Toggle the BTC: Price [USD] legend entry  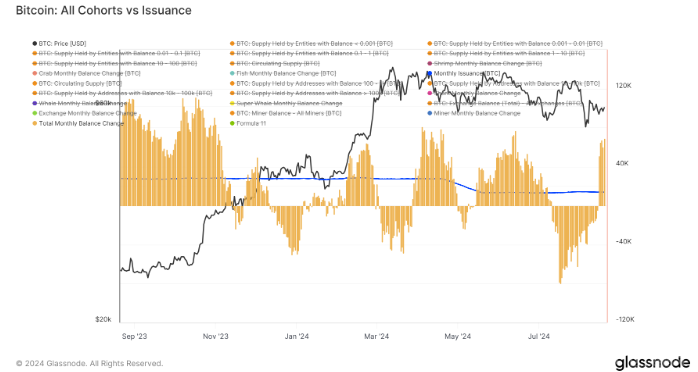pos(59,44)
